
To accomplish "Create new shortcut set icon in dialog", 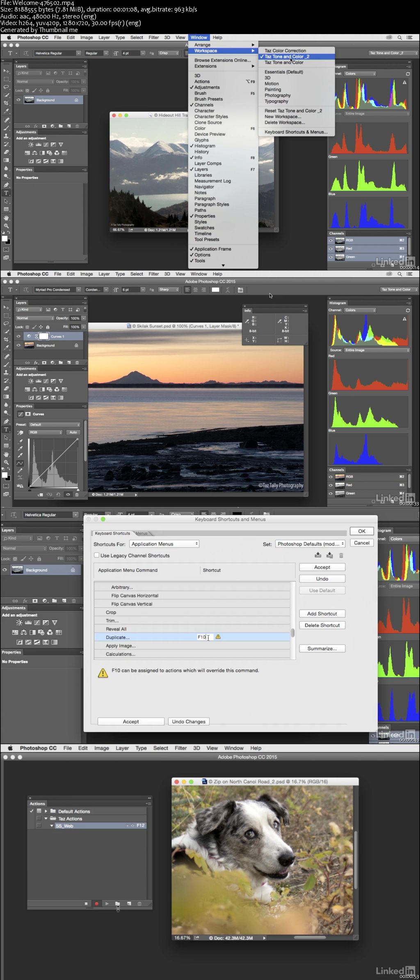I will [x=329, y=555].
